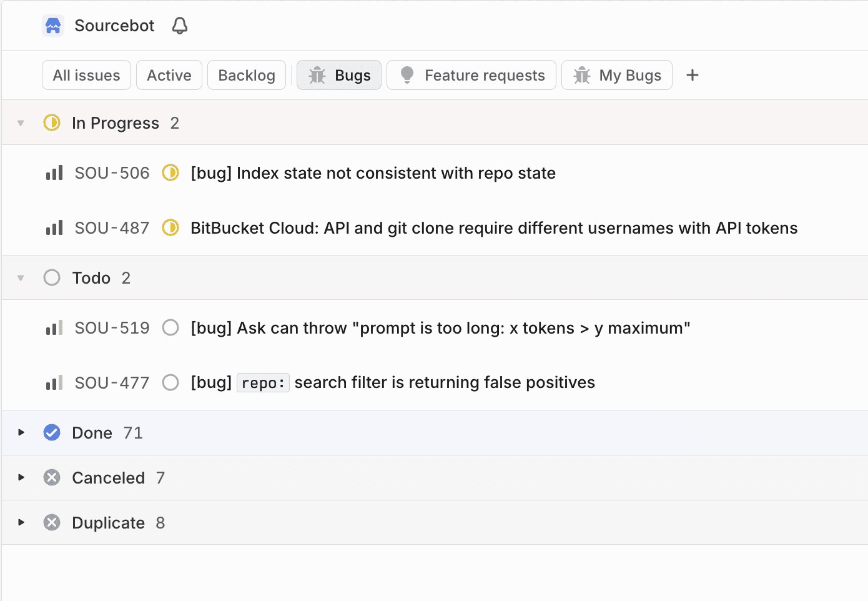Click the priority bars icon for SOU-487
The height and width of the screenshot is (601, 868).
[x=54, y=228]
